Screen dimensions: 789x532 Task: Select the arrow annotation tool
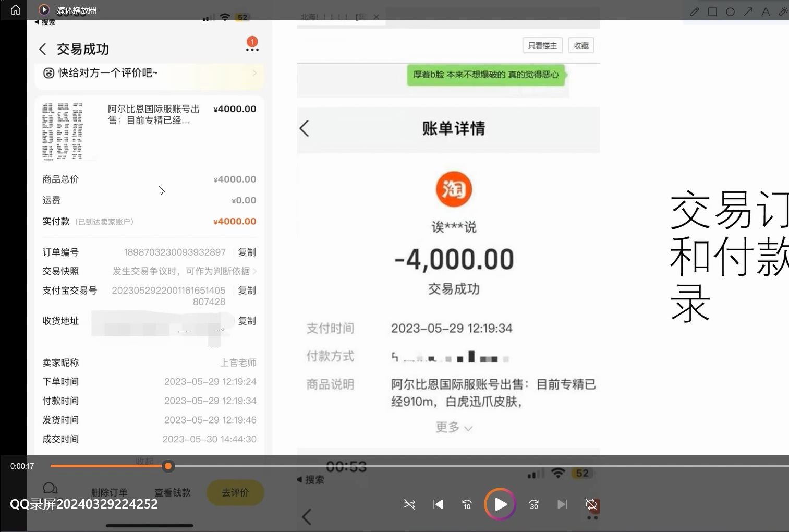tap(748, 11)
